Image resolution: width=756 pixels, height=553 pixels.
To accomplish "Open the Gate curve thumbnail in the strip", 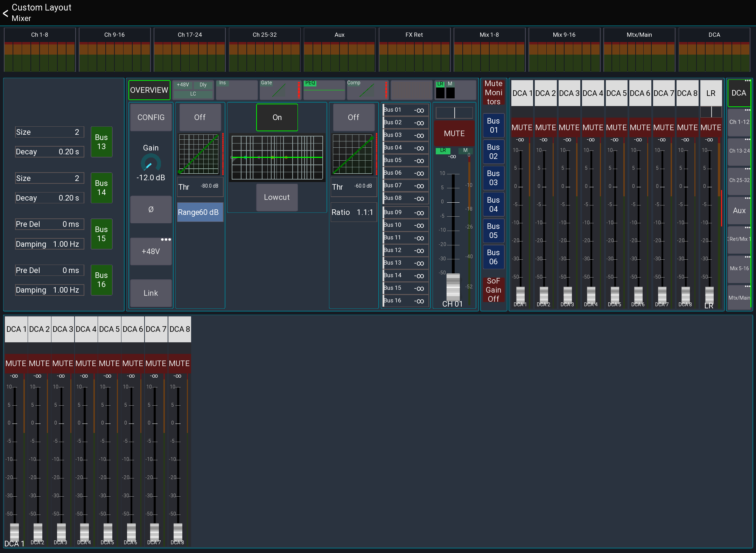I will pos(280,90).
